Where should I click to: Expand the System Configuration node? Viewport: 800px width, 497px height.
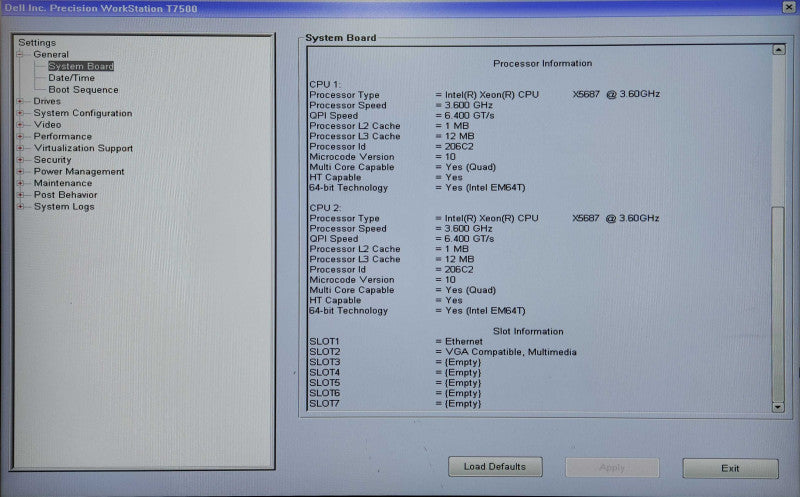click(20, 113)
